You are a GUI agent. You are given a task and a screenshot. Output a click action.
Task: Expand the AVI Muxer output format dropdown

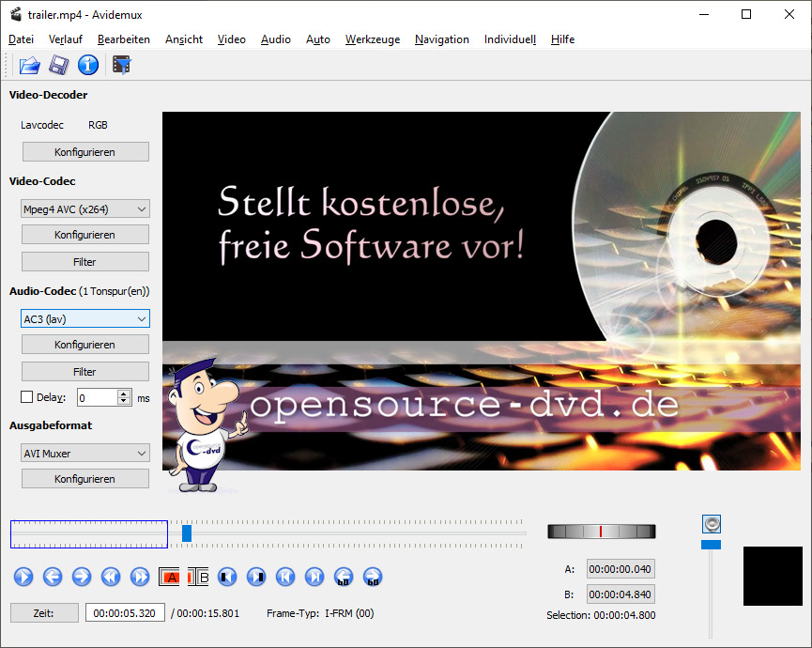84,454
